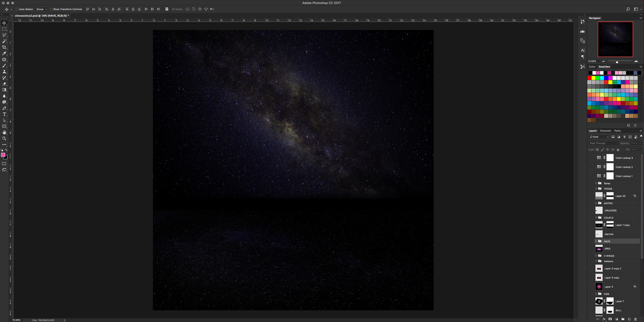Image resolution: width=644 pixels, height=322 pixels.
Task: Create a new adjustment layer
Action: point(616,319)
